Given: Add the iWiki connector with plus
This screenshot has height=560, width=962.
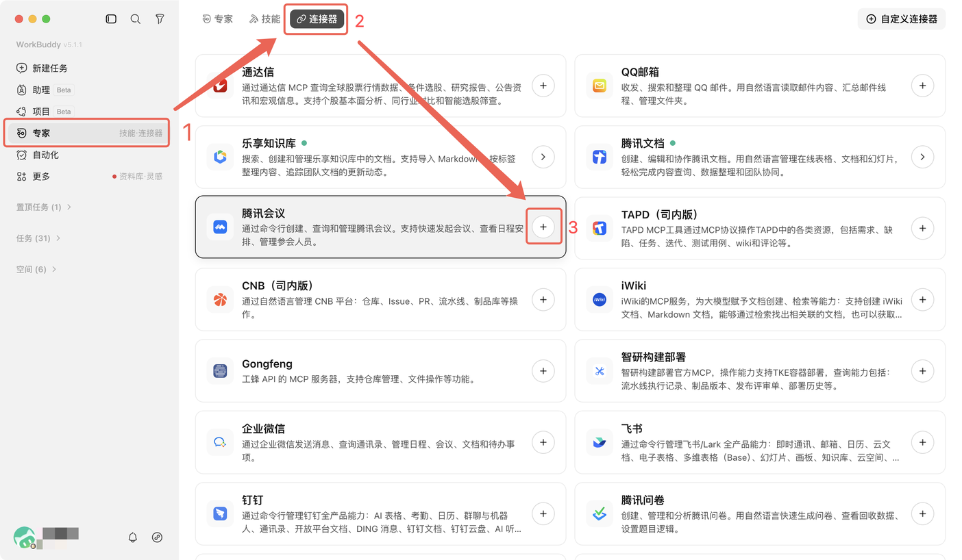Looking at the screenshot, I should [x=923, y=299].
